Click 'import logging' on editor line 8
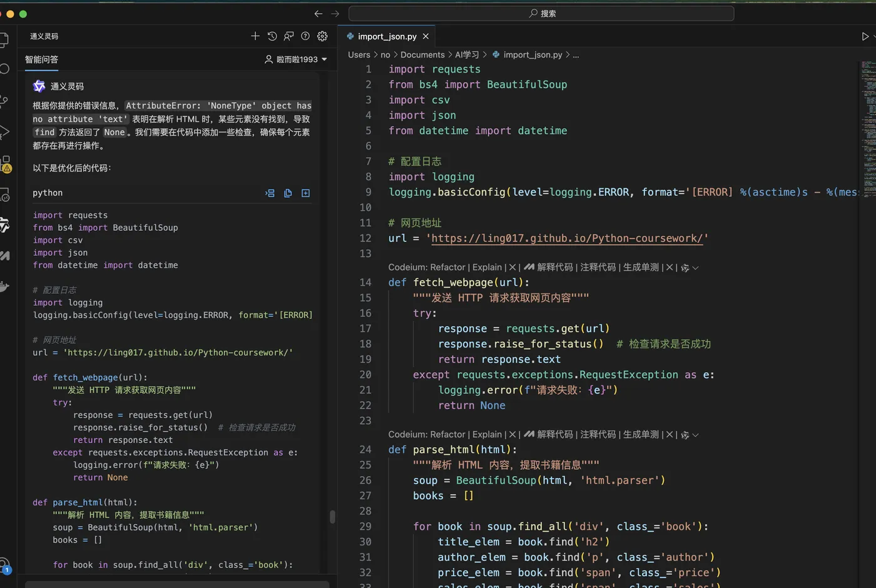Image resolution: width=876 pixels, height=588 pixels. (431, 177)
